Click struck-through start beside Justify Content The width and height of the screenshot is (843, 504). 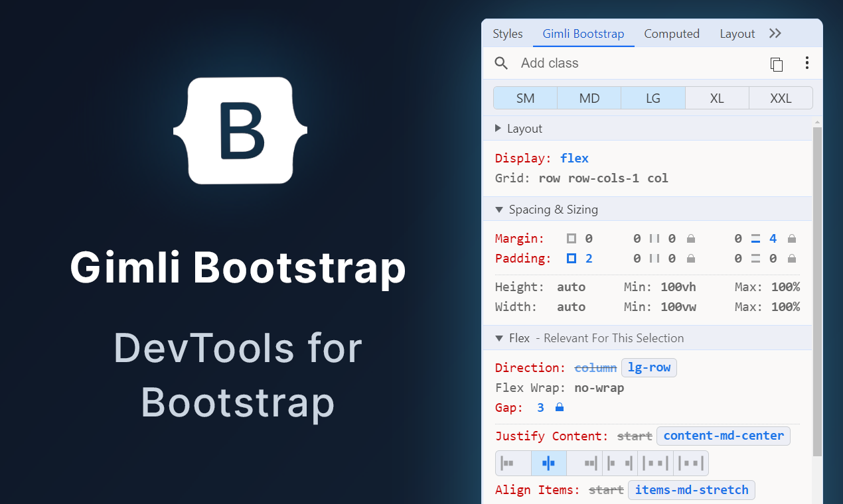[x=635, y=436]
